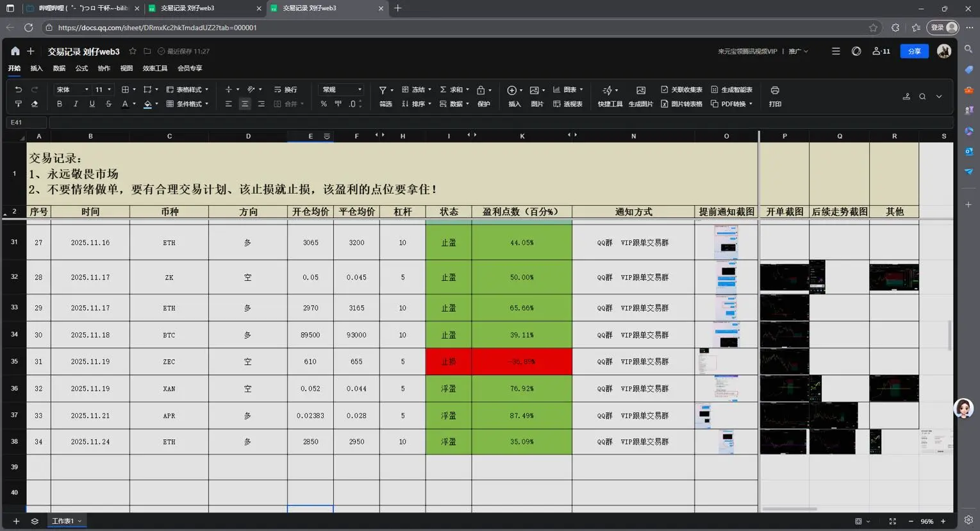Toggle bold formatting

click(x=60, y=104)
